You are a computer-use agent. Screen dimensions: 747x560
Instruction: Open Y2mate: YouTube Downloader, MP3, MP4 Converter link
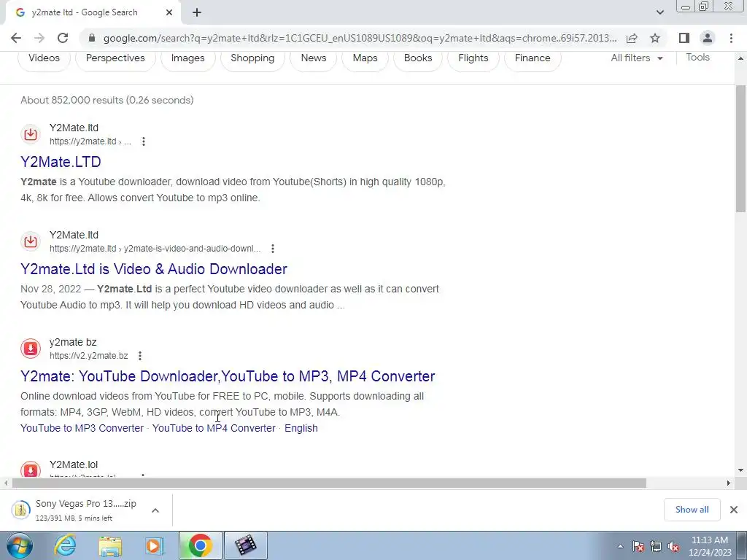click(x=228, y=376)
